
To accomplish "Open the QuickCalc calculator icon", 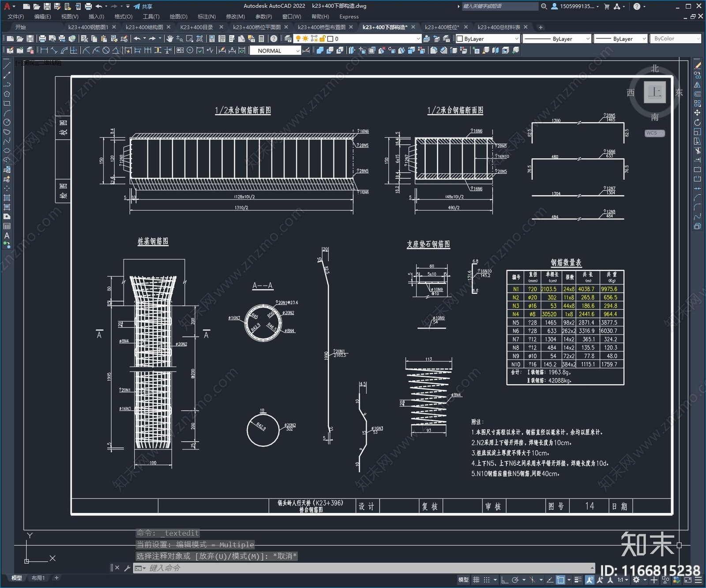I will pos(261,39).
